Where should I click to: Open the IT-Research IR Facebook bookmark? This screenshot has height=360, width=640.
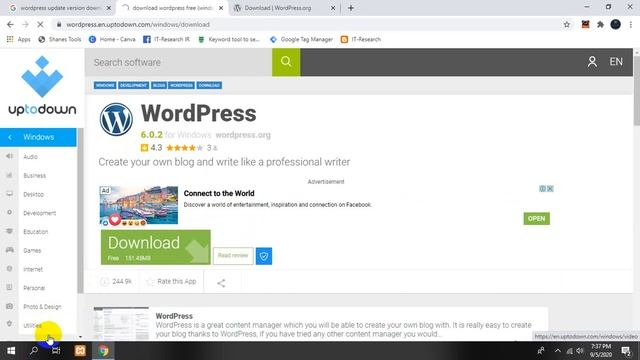click(x=167, y=39)
